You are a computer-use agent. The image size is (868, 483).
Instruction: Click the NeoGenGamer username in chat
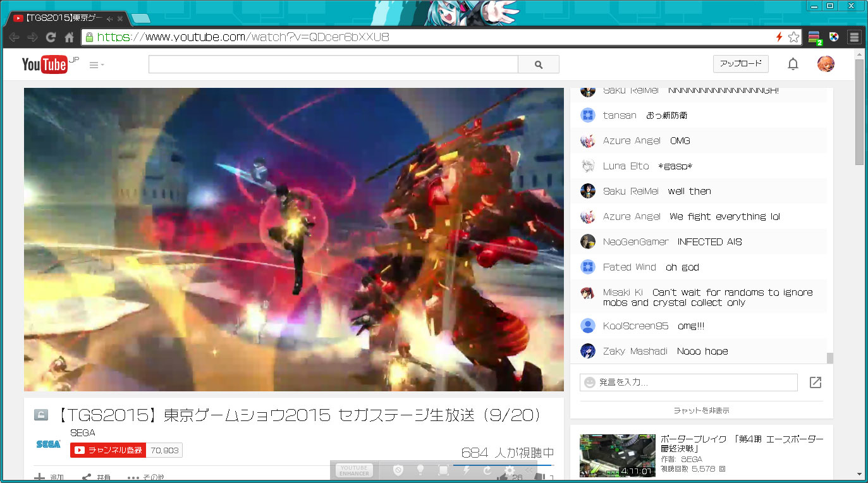(635, 241)
